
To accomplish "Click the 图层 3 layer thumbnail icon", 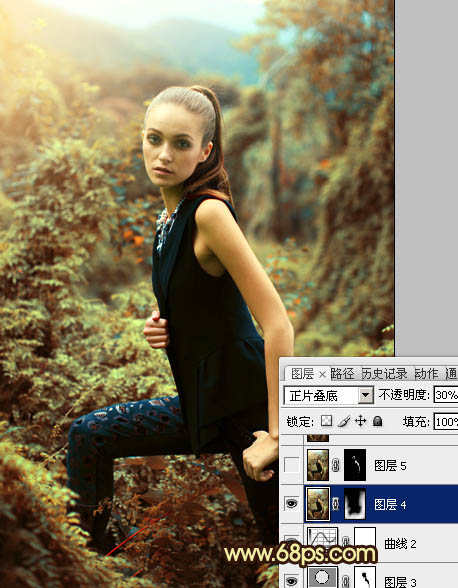I will tap(323, 578).
